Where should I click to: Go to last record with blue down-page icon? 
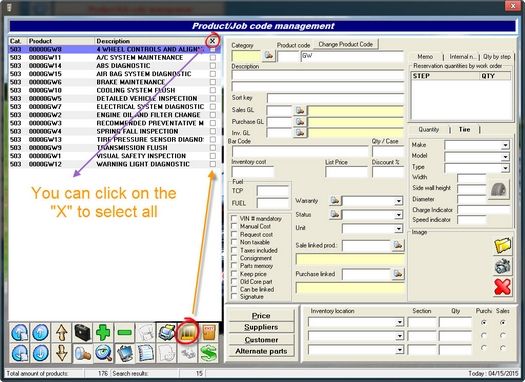coord(20,353)
